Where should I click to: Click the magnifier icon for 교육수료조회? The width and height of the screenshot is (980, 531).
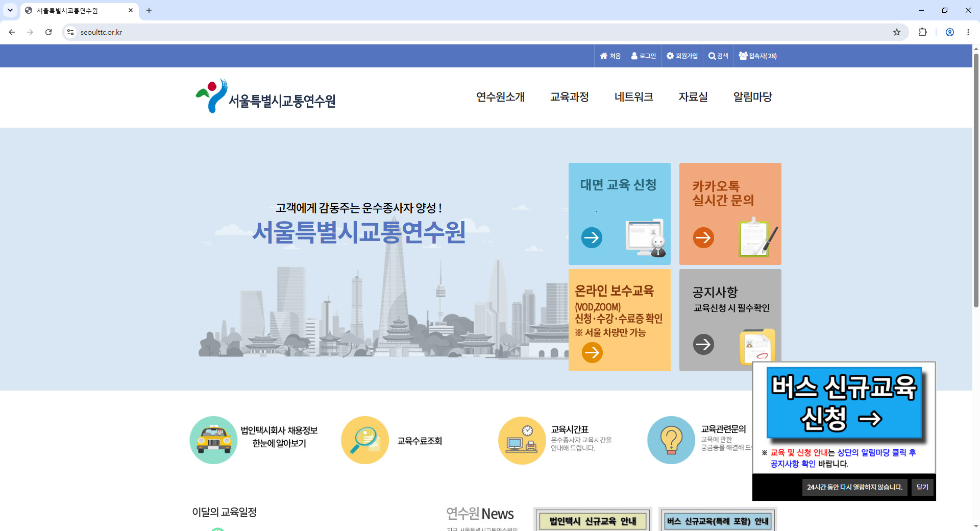pos(365,440)
